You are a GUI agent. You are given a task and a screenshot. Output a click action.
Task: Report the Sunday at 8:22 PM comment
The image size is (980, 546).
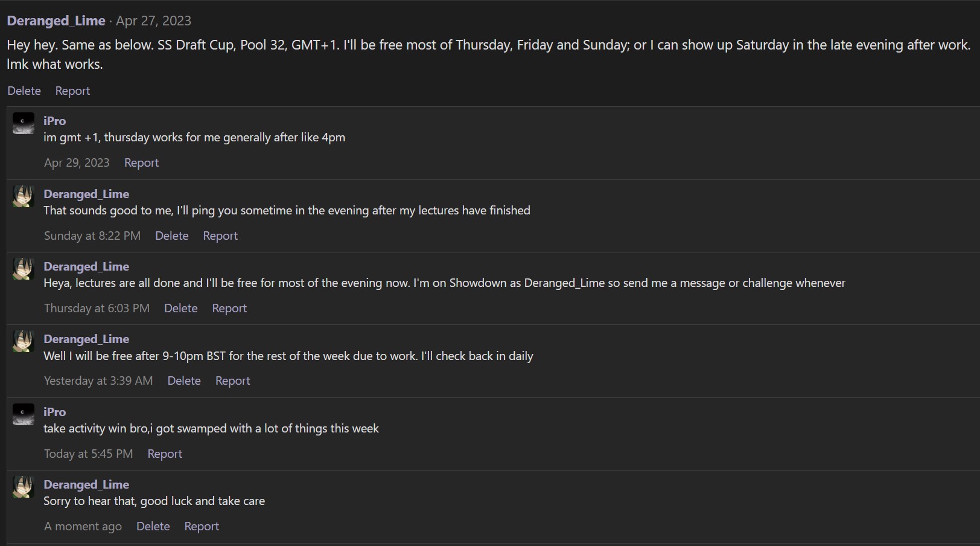220,236
